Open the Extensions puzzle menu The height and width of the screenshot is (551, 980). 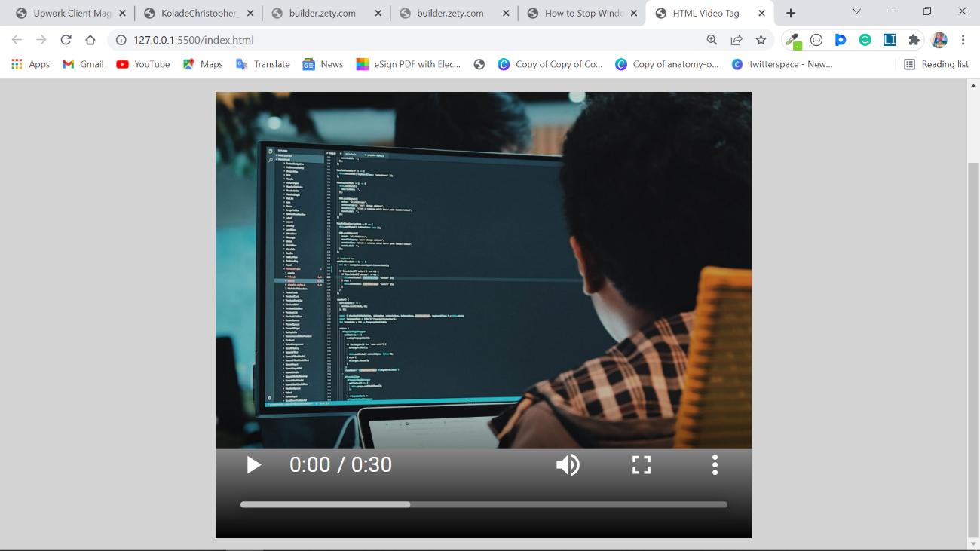pos(914,40)
